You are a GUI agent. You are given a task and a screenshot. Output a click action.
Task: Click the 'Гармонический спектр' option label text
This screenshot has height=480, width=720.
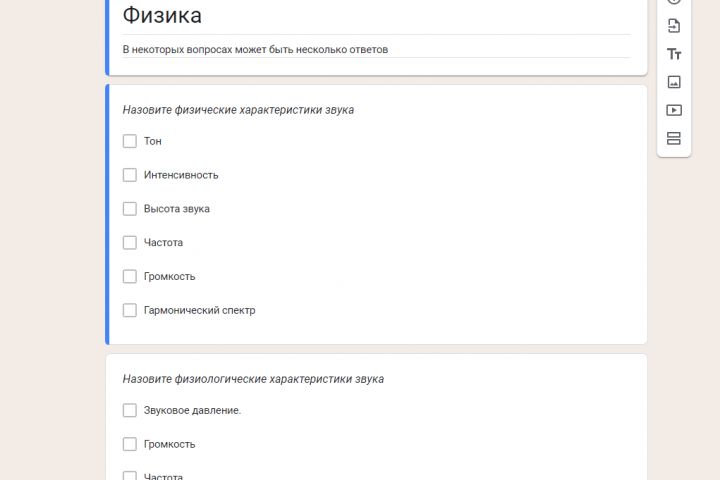pos(199,310)
